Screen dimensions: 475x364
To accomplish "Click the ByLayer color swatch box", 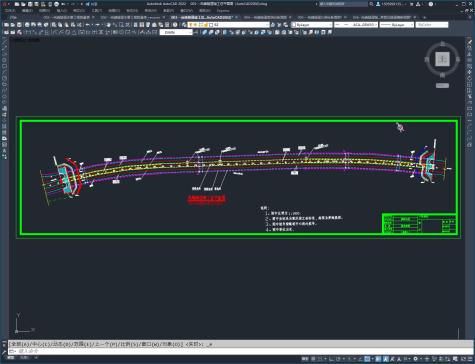I will (293, 25).
